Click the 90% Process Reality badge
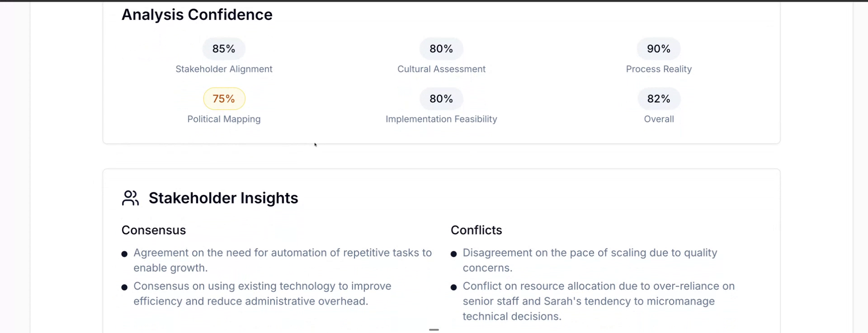The height and width of the screenshot is (333, 868). (x=659, y=49)
